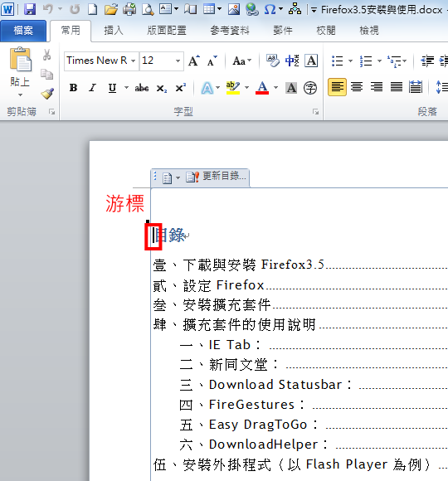Create a new blank document icon
This screenshot has height=481, width=448.
click(92, 9)
